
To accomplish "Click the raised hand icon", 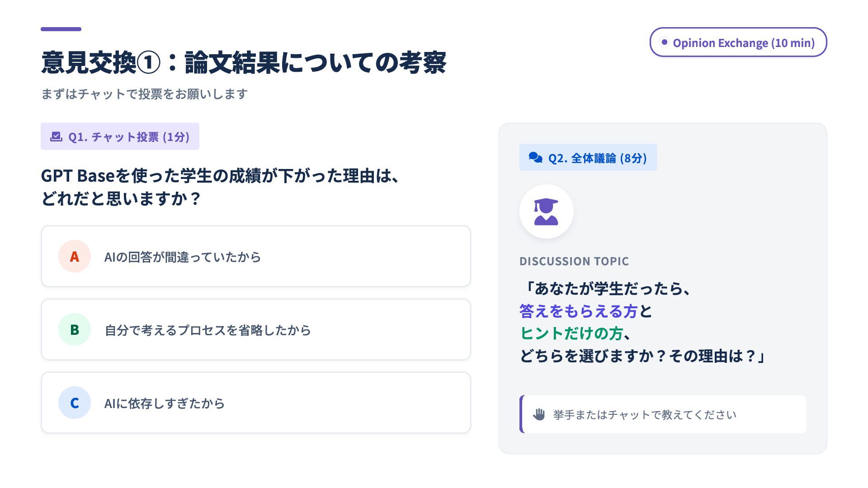I will [x=538, y=414].
